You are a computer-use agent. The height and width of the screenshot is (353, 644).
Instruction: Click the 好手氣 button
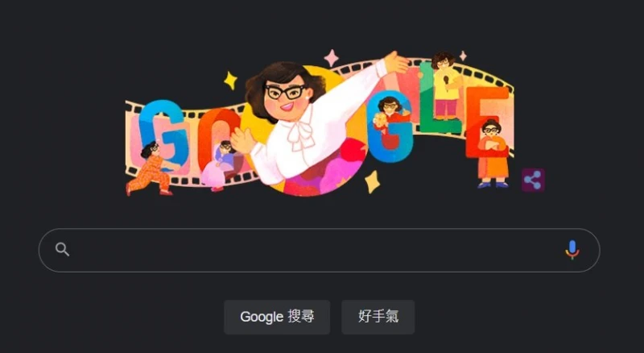point(378,317)
